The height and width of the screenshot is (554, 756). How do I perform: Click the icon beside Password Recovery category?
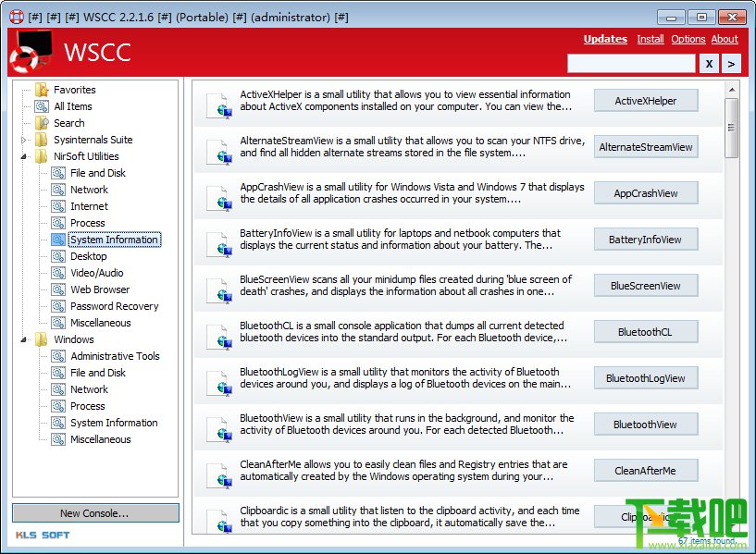pos(58,306)
